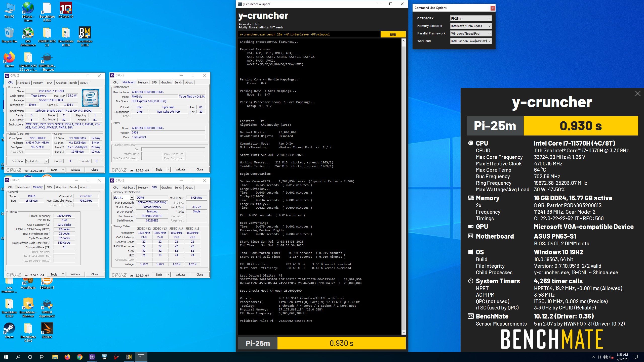Open Socket #1 selection dropdown in CPU-Z
The width and height of the screenshot is (644, 362).
point(36,161)
